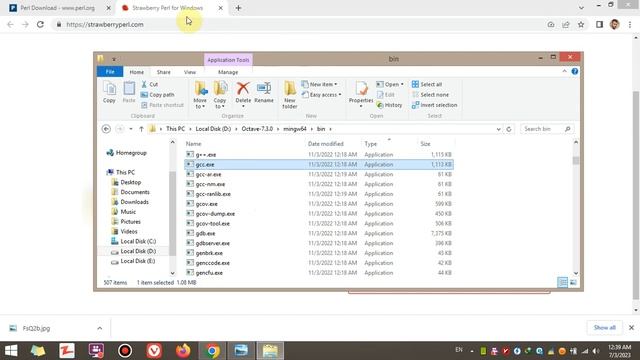This screenshot has height=360, width=640.
Task: Open the Manage ribbon tab
Action: pos(228,72)
